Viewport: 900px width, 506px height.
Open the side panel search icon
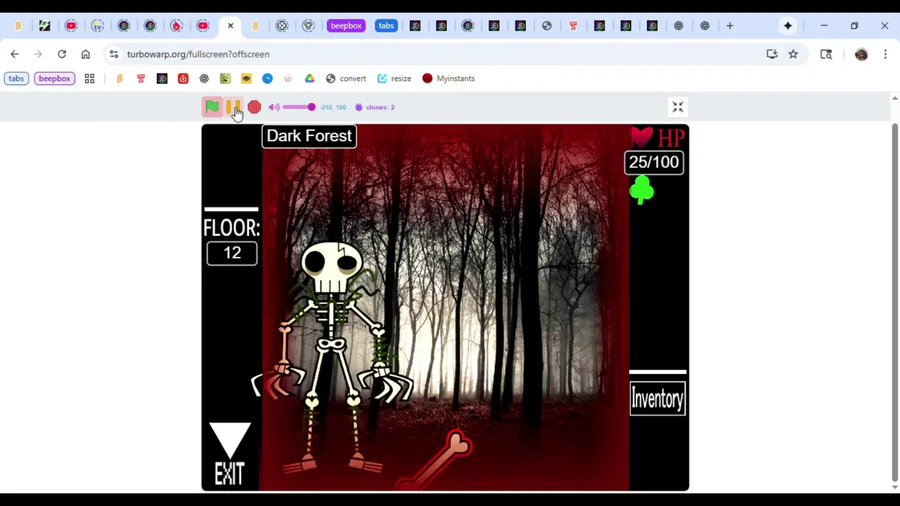coord(826,54)
